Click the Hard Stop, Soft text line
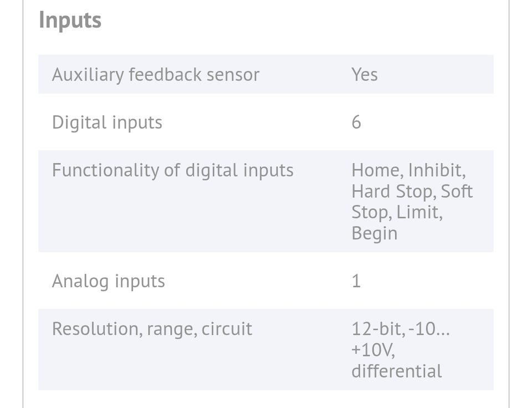The width and height of the screenshot is (532, 408). [x=412, y=191]
